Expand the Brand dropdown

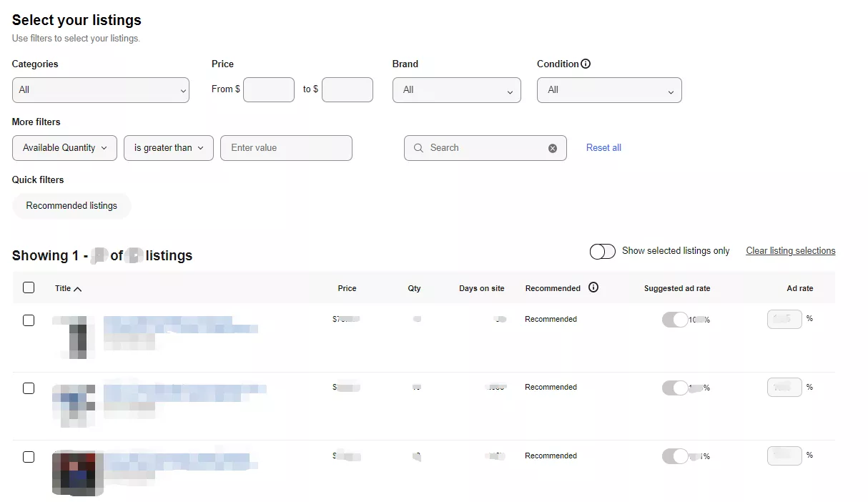click(456, 90)
